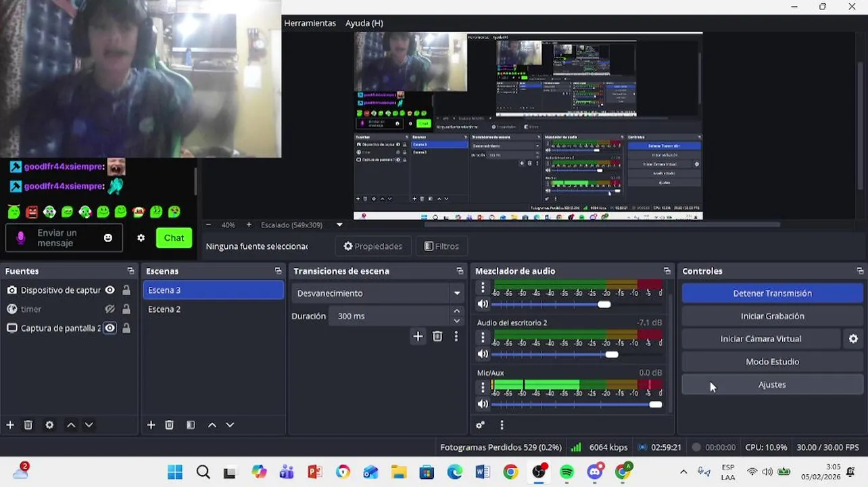Move scene down in Escenas list

coord(230,425)
